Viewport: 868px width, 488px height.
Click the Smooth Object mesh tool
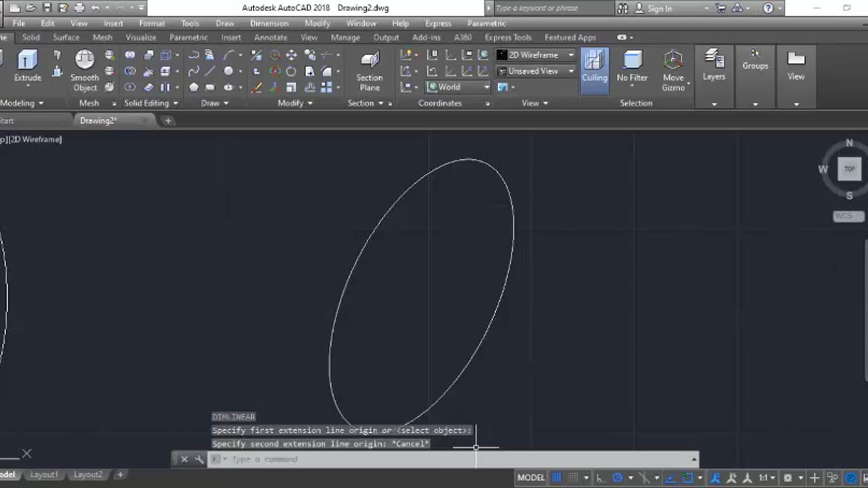(x=85, y=70)
